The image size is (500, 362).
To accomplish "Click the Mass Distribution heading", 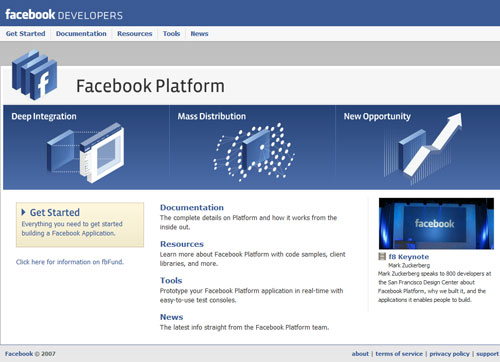I will 211,116.
